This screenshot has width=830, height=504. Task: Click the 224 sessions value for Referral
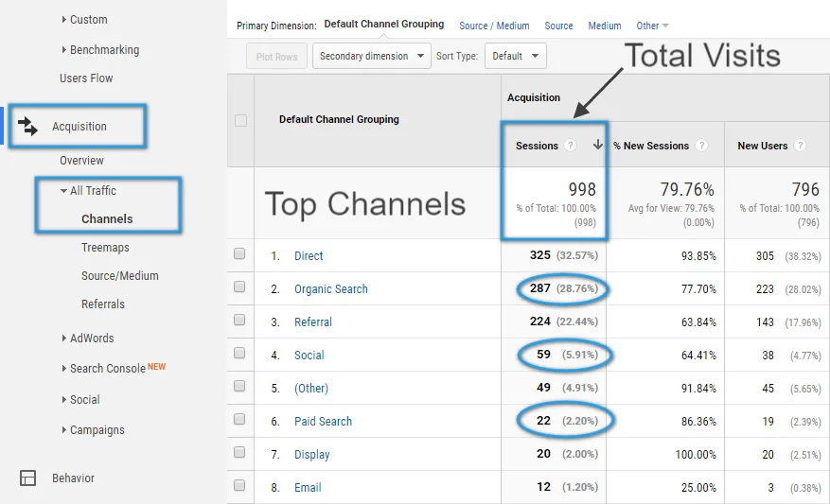(x=539, y=321)
